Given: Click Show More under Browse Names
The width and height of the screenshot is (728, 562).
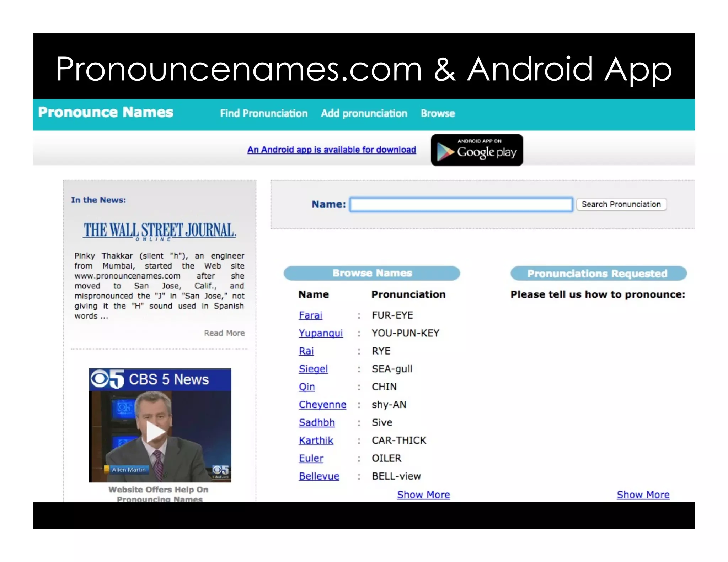Looking at the screenshot, I should [x=423, y=495].
